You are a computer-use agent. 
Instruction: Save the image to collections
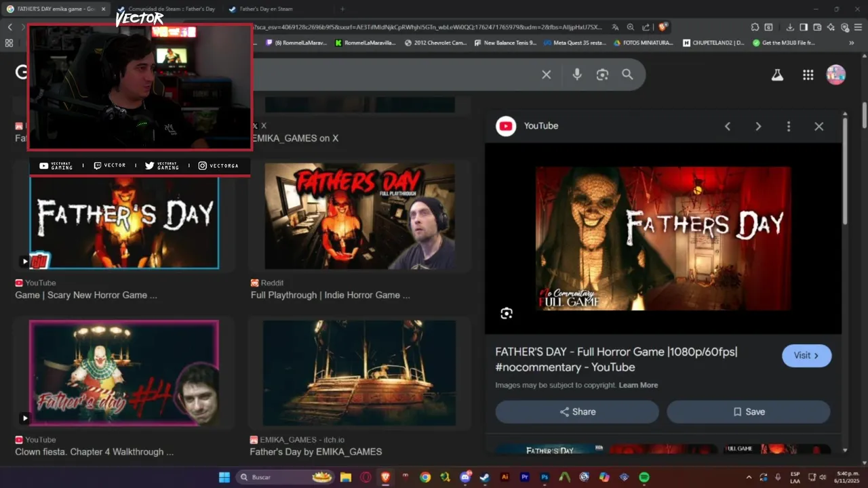click(x=749, y=411)
